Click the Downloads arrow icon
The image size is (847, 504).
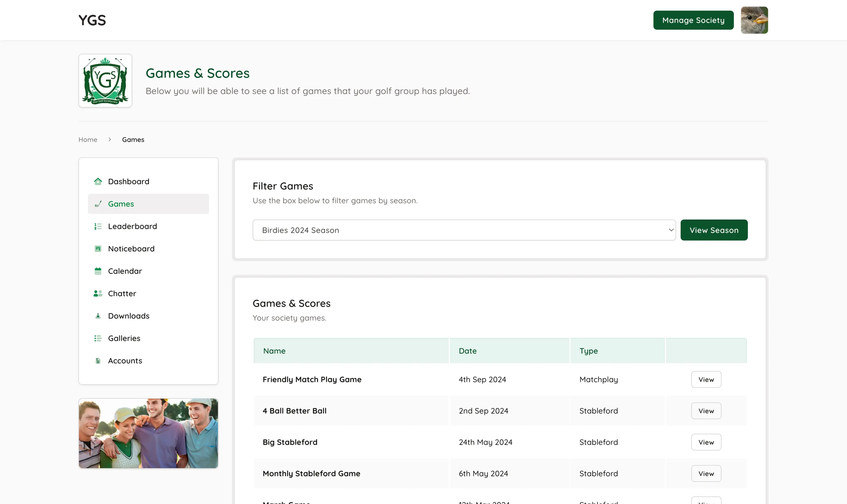click(98, 316)
